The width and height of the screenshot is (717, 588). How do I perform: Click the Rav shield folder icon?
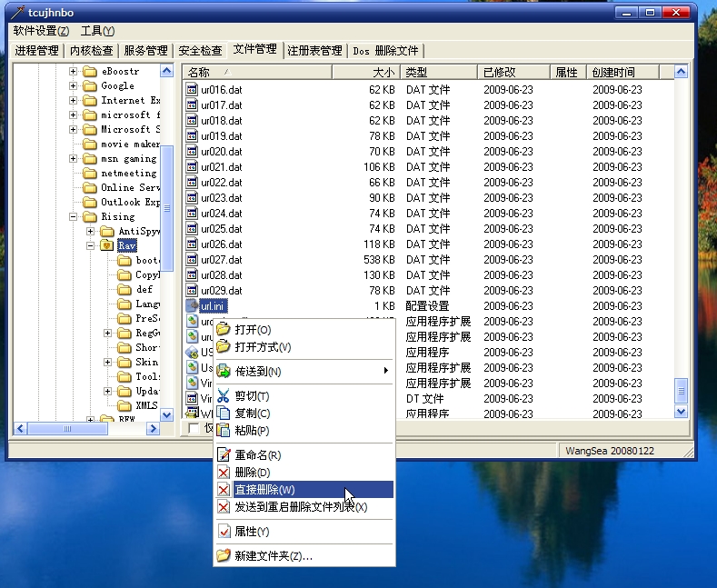tap(107, 245)
